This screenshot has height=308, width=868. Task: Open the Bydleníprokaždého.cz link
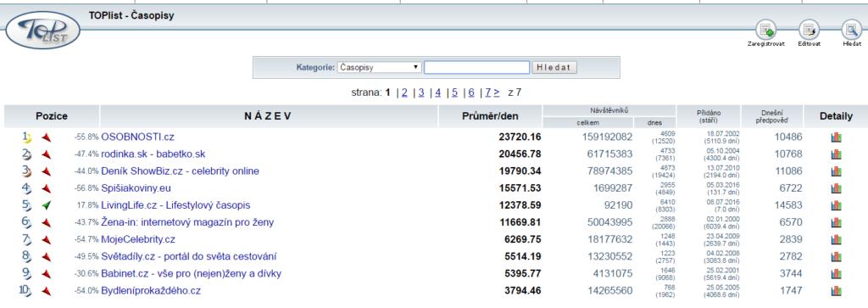[x=151, y=291]
